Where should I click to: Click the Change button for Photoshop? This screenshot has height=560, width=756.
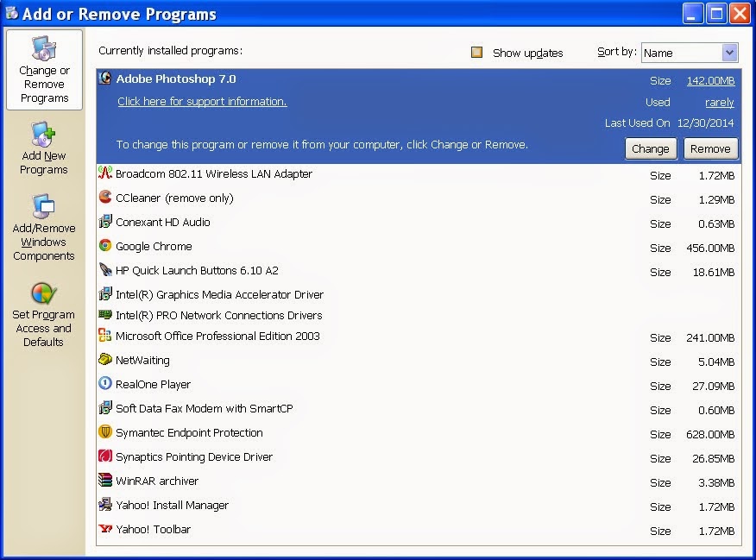click(651, 148)
